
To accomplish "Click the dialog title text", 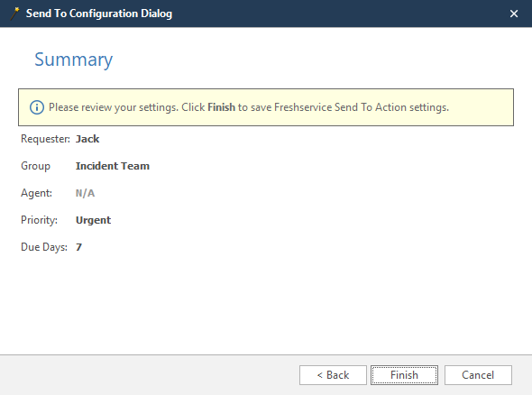I will [x=99, y=14].
